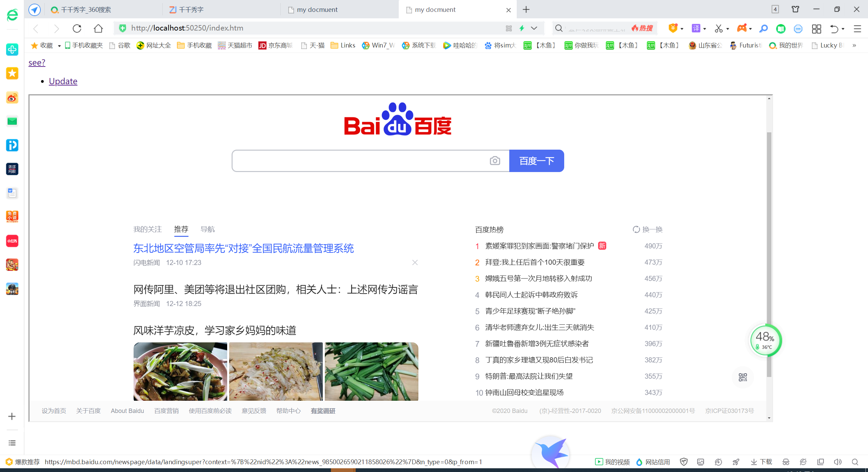Switch to the first my docmuent tab

tap(339, 10)
